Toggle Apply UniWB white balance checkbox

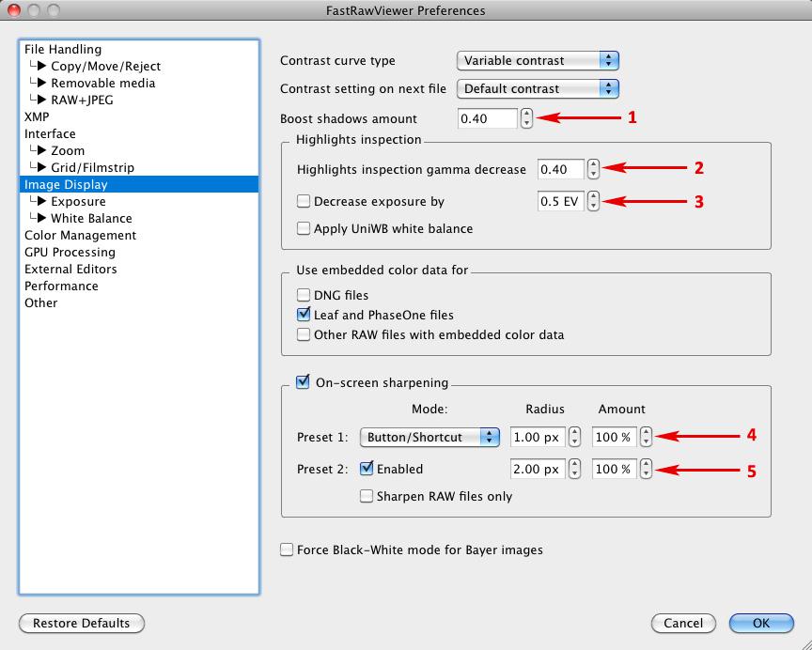click(304, 228)
